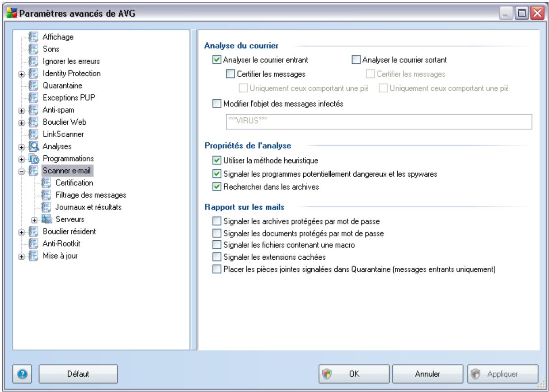
Task: Enable Analyser le courrier sortant
Action: (x=355, y=59)
